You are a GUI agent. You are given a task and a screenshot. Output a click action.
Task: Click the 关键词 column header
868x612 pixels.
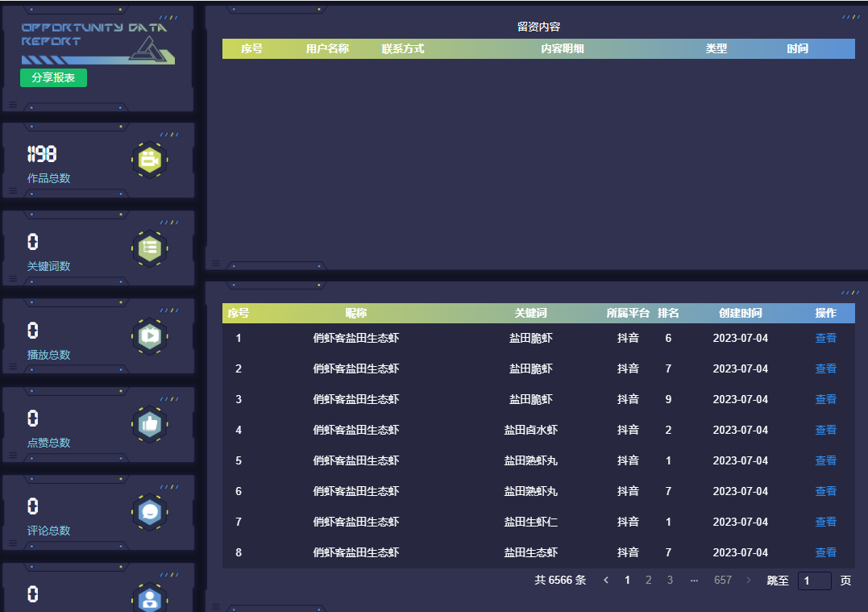point(530,313)
